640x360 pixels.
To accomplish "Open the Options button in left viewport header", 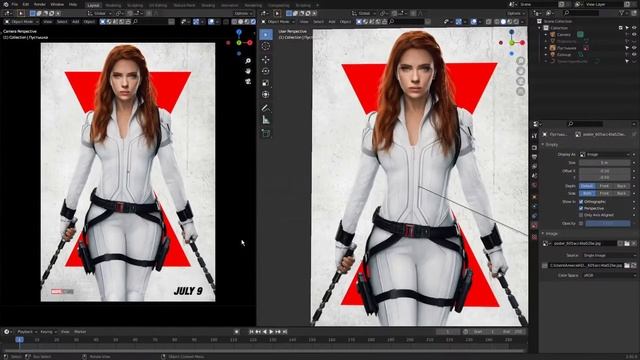I will click(243, 13).
